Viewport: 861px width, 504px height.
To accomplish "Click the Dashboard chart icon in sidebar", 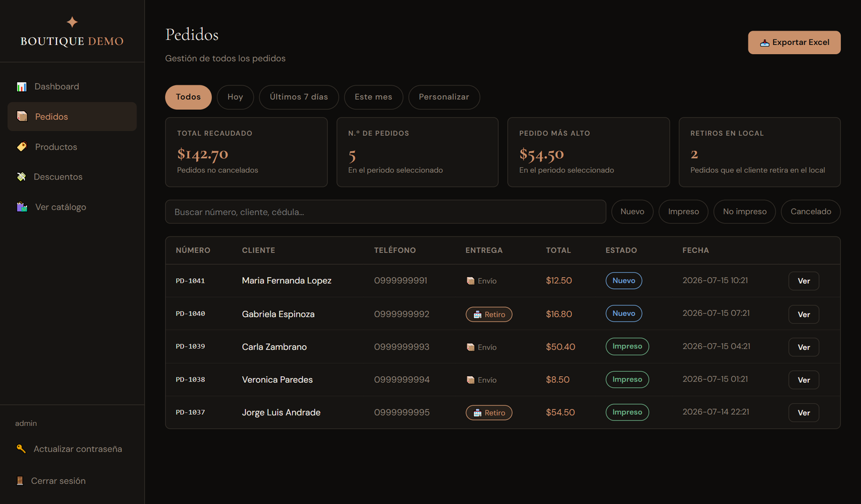I will 22,87.
